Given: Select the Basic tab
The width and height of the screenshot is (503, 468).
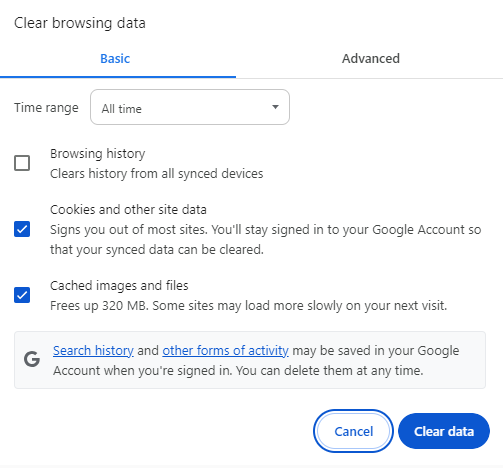Looking at the screenshot, I should 115,59.
